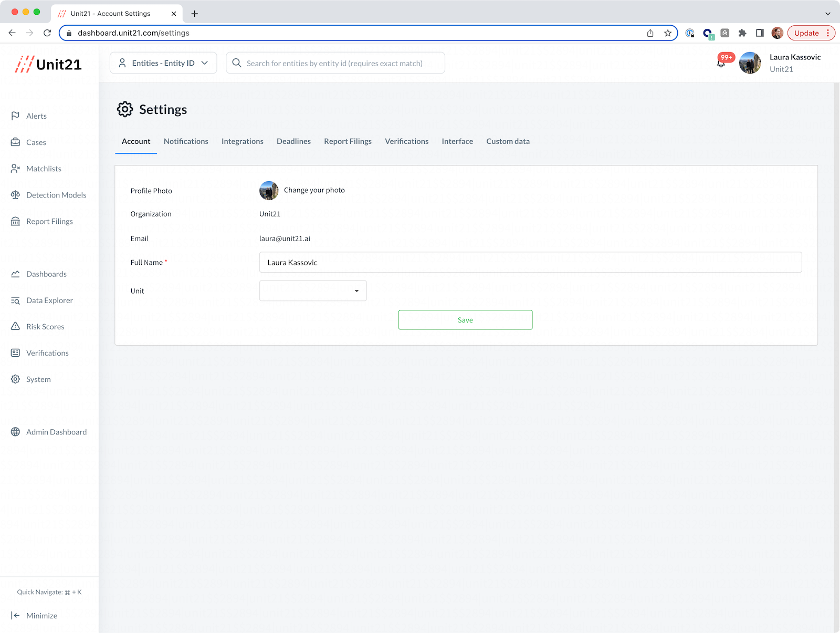The height and width of the screenshot is (633, 840).
Task: Open the Entities - Entity ID dropdown
Action: coord(163,63)
